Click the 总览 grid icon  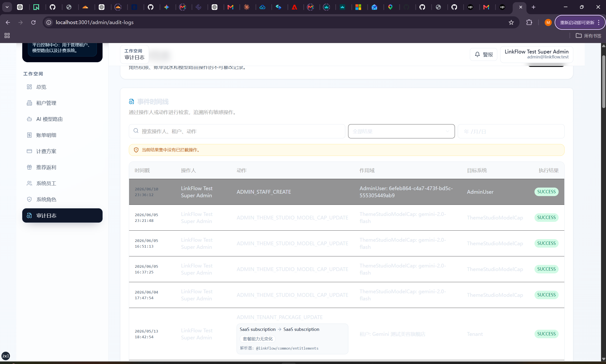[29, 87]
